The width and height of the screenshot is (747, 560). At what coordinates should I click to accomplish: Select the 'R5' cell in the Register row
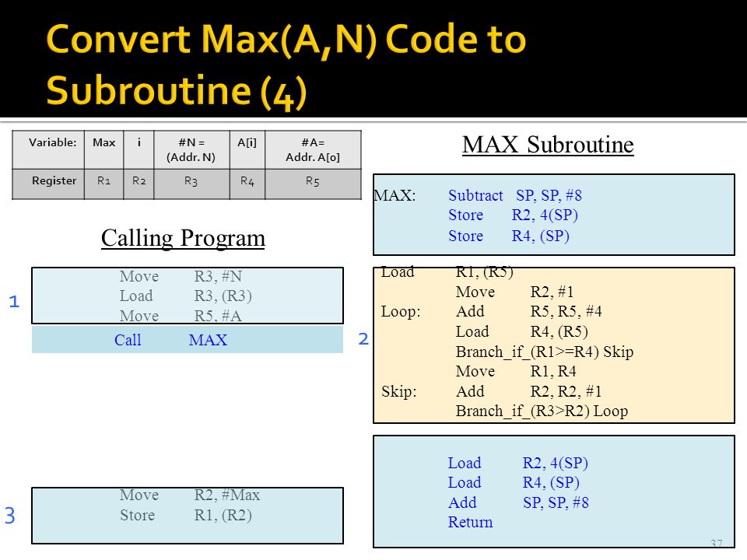pos(313,184)
